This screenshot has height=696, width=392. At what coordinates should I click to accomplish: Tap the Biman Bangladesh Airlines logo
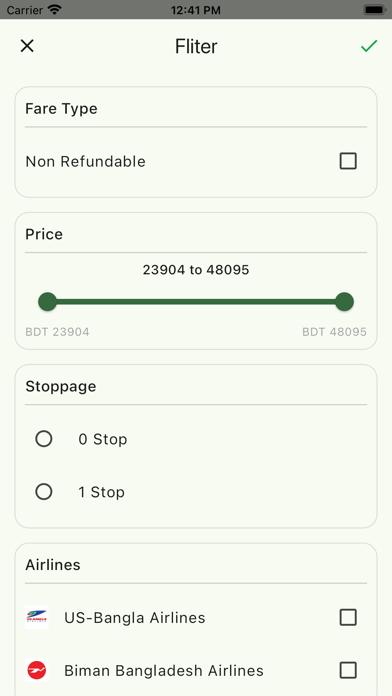point(37,670)
